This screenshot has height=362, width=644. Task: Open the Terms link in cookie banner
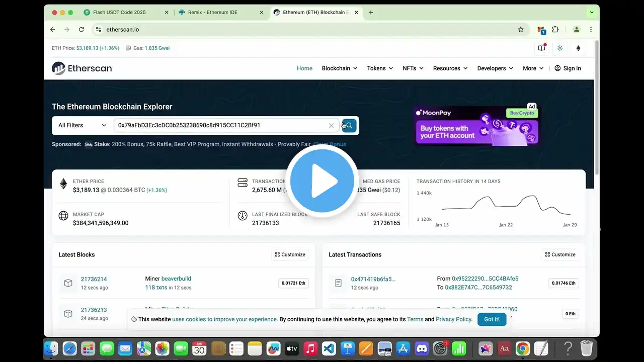[x=415, y=319]
